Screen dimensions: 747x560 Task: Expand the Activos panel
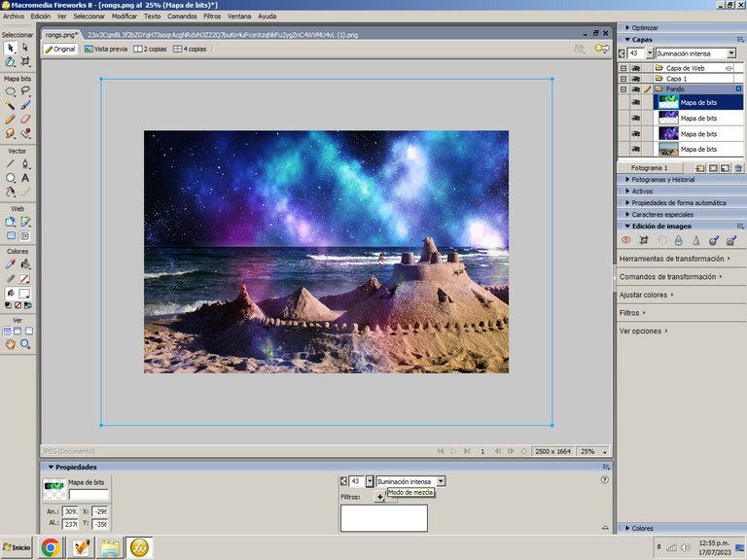pos(627,191)
